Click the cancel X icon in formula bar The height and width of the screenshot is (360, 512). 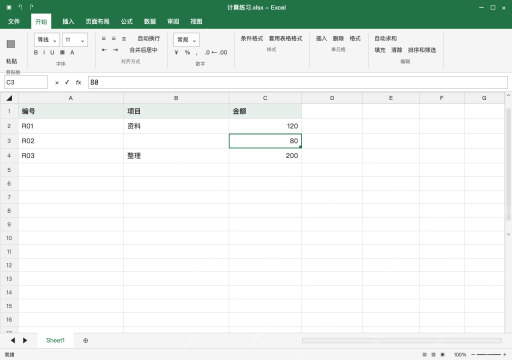pyautogui.click(x=57, y=83)
